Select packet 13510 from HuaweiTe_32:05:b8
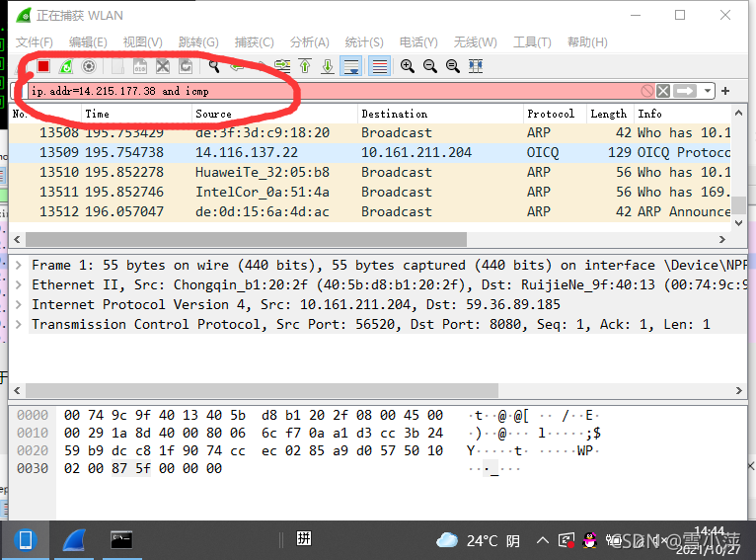The height and width of the screenshot is (560, 756). (x=370, y=172)
